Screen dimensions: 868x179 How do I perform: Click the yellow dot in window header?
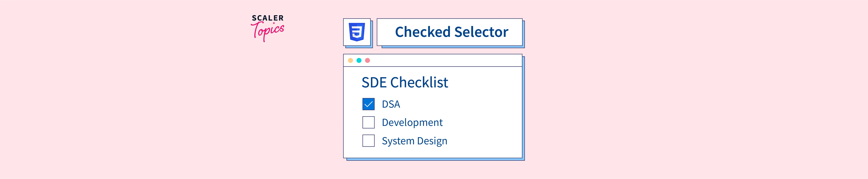350,60
